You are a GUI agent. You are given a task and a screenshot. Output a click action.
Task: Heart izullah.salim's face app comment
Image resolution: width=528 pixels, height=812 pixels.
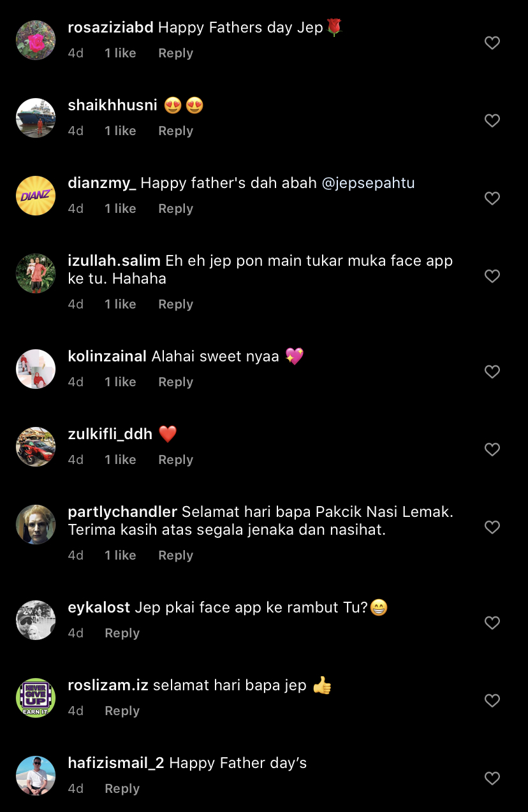(492, 276)
